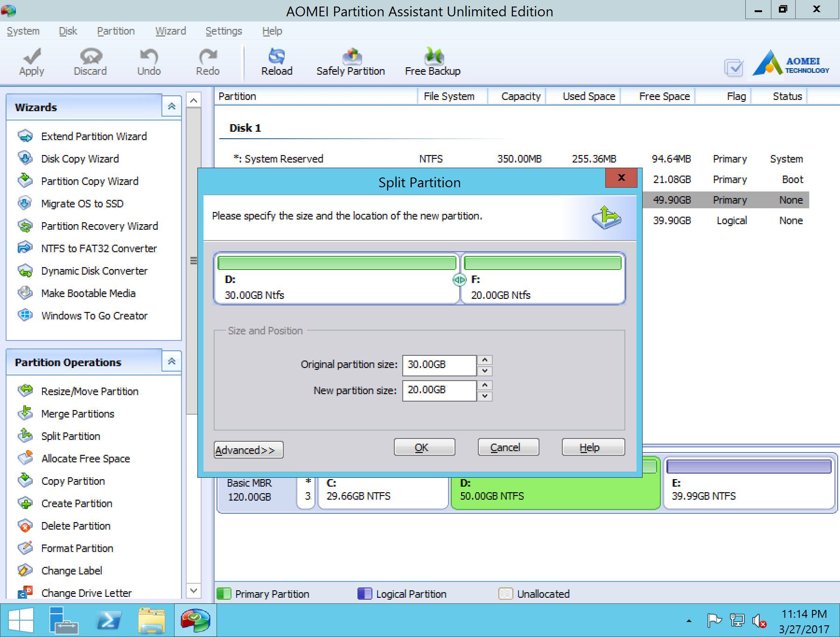Click the divider handle between D: and F:
Viewport: 840px width, 637px height.
tap(460, 279)
